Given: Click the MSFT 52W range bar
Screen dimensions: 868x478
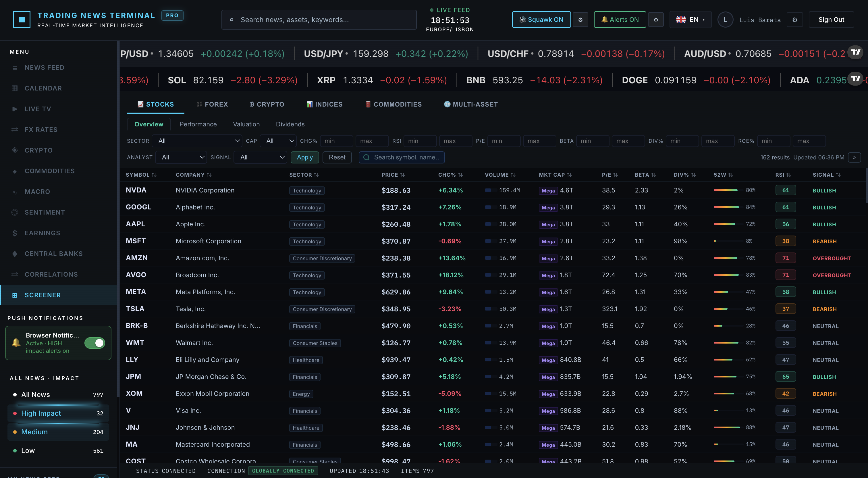Looking at the screenshot, I should (x=728, y=241).
